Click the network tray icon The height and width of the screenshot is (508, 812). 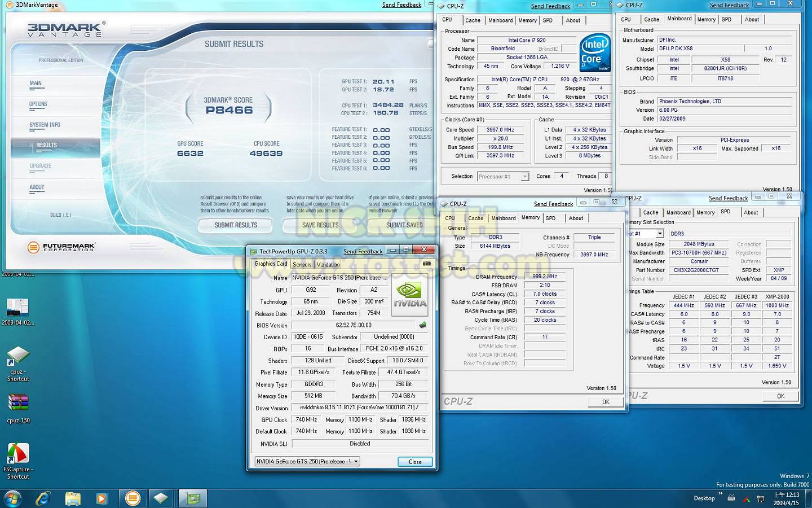click(761, 499)
